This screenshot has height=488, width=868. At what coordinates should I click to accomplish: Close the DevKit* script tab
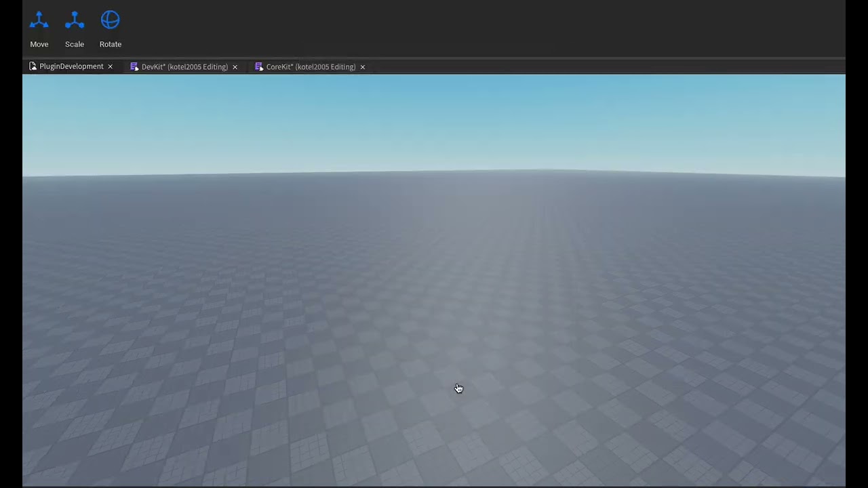click(235, 67)
